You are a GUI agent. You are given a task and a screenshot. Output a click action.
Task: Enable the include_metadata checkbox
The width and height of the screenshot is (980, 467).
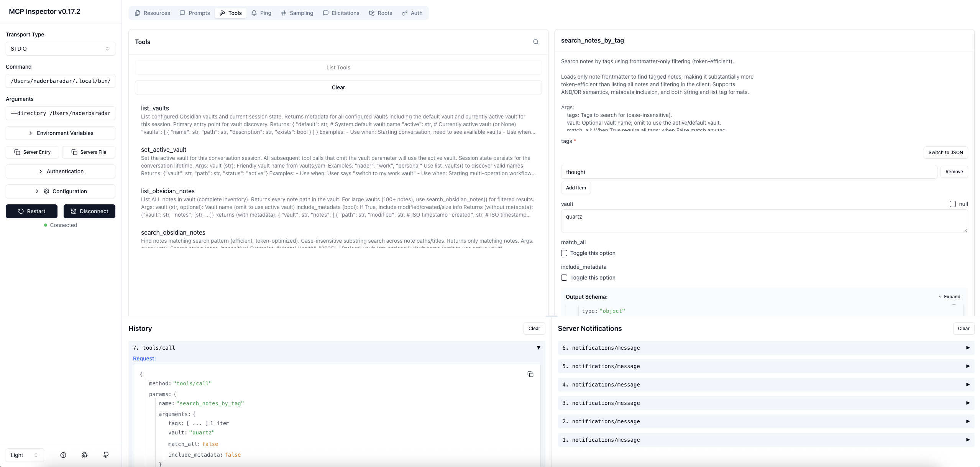pos(564,278)
